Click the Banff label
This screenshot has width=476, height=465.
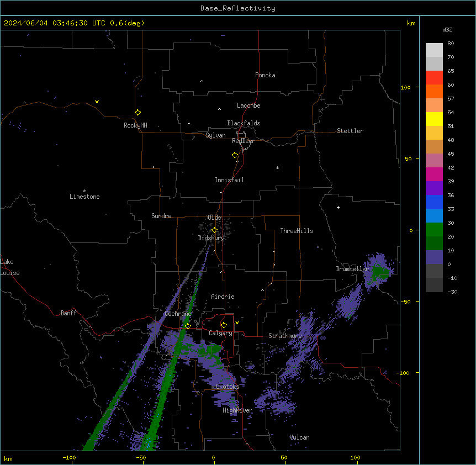click(x=68, y=313)
